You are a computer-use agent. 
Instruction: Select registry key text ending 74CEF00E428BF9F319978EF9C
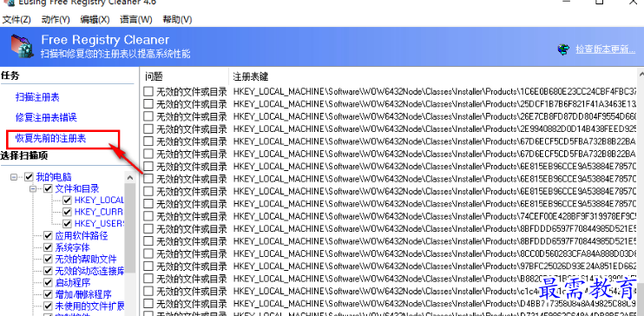click(x=435, y=216)
